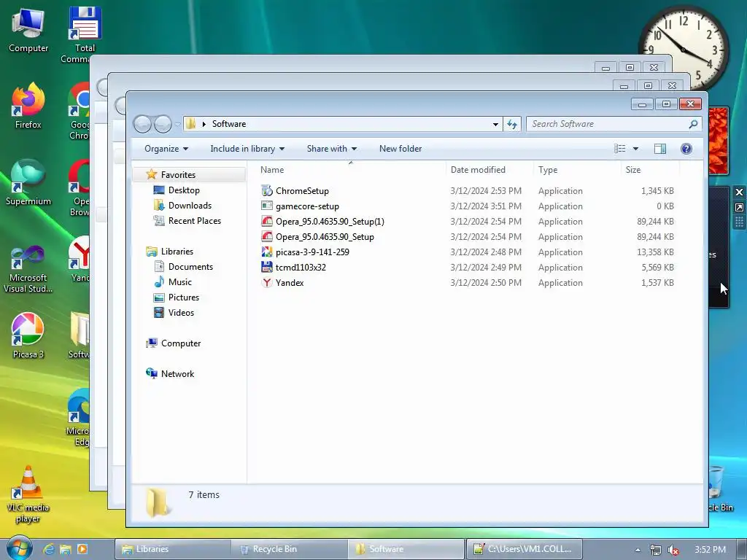Select the tcmd1103x32 floppy icon

click(267, 267)
